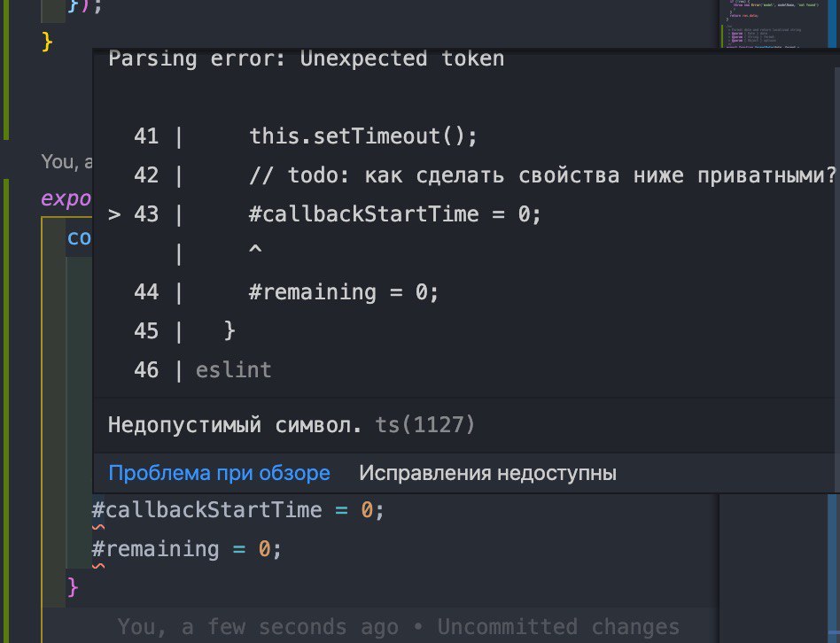The width and height of the screenshot is (840, 643).
Task: Click the orange 0 after #callbackStartTime in editor
Action: point(367,510)
